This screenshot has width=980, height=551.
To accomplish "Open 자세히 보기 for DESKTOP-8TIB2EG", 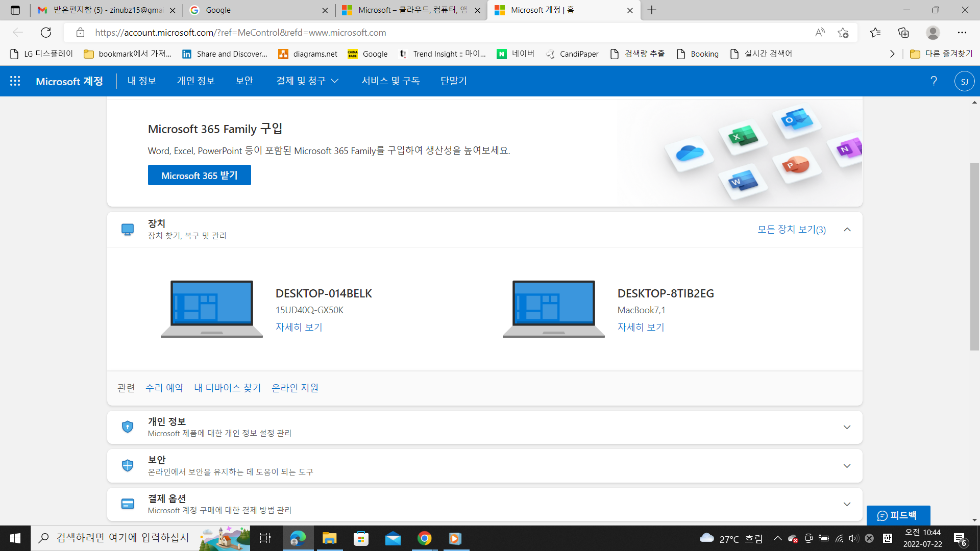I will (x=641, y=327).
